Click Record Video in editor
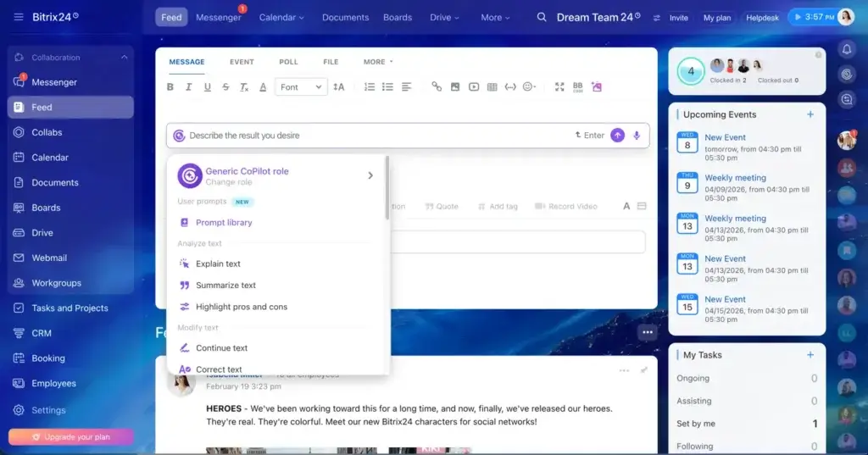The height and width of the screenshot is (455, 868). tap(565, 207)
